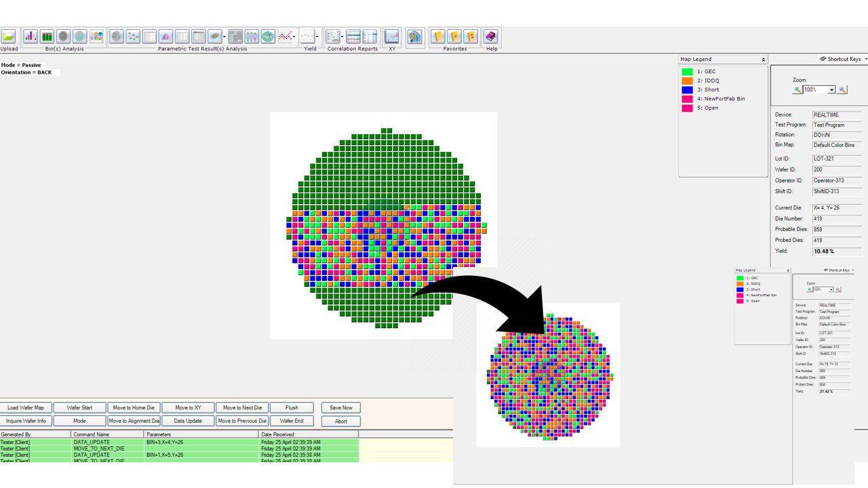Open the 100% zoom level dropdown
Screen dimensions: 868x488
point(831,89)
